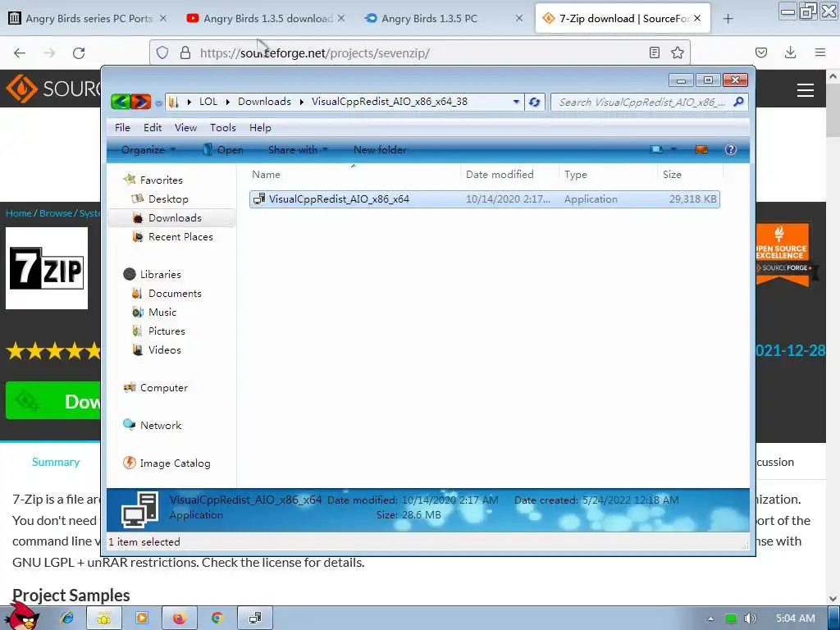Open Internet Explorer from the taskbar
Viewport: 840px width, 630px height.
(67, 619)
